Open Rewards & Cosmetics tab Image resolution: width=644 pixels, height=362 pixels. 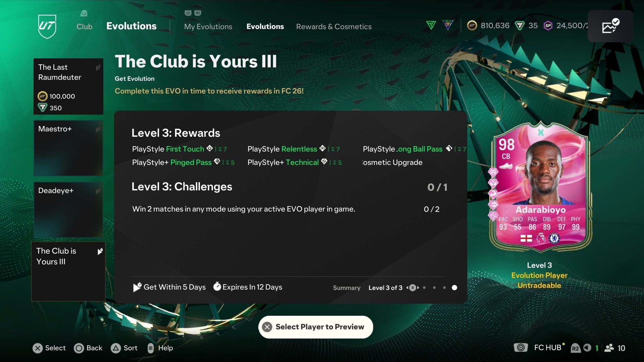pos(334,26)
